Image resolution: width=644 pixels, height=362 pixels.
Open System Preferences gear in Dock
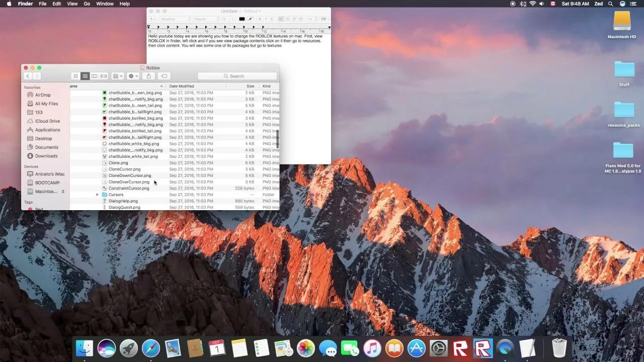(x=439, y=348)
